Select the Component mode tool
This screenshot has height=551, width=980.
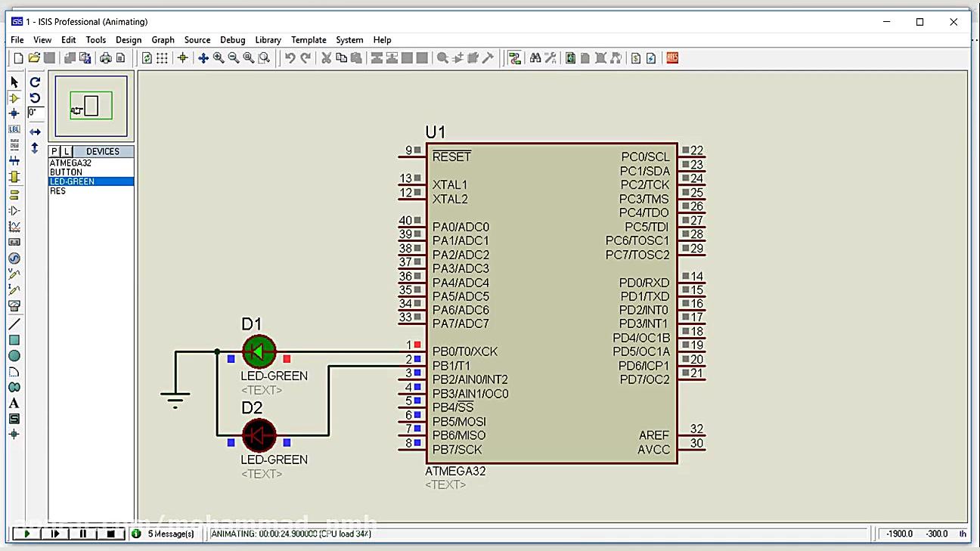coord(14,97)
